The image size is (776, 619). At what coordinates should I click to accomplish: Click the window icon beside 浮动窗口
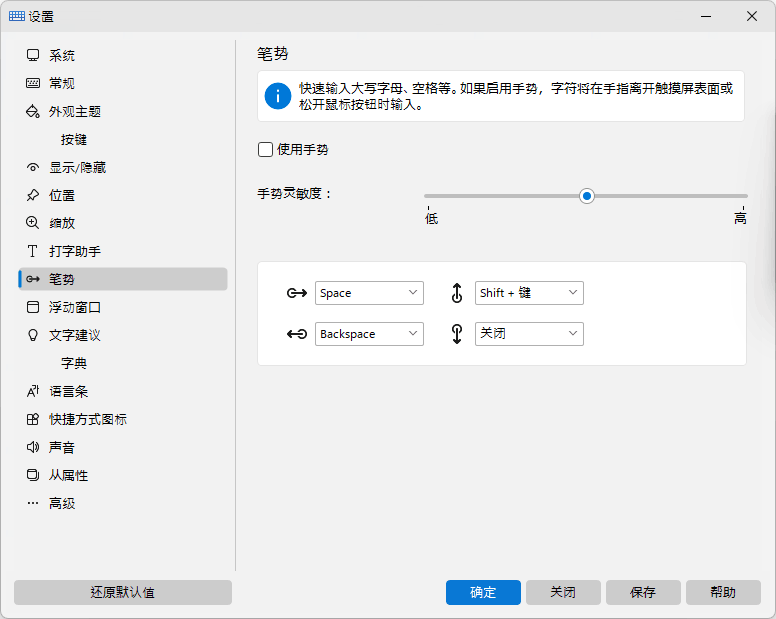[x=33, y=307]
